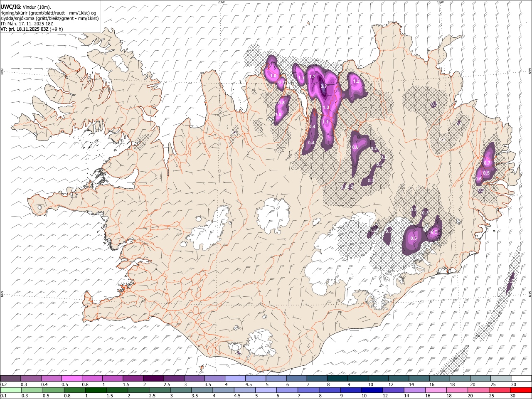Click bottom legend swatch between 20 and 25
Screen dimensions: 532x399
pos(478,390)
